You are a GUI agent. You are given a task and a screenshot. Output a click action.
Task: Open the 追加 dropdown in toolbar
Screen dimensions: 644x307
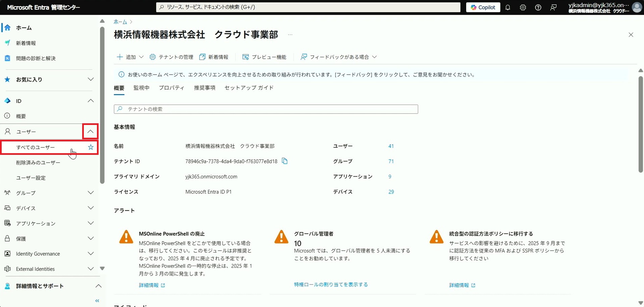point(130,57)
